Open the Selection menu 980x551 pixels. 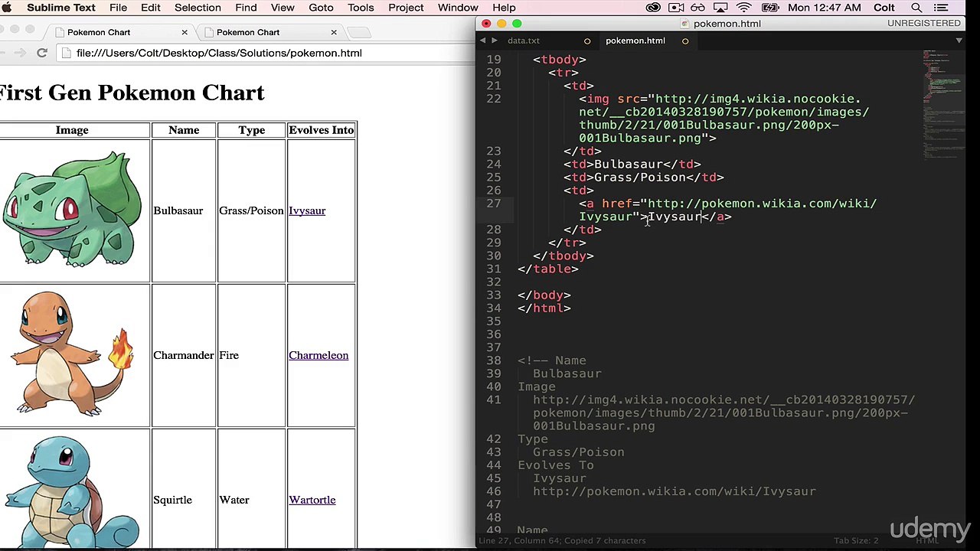click(198, 8)
